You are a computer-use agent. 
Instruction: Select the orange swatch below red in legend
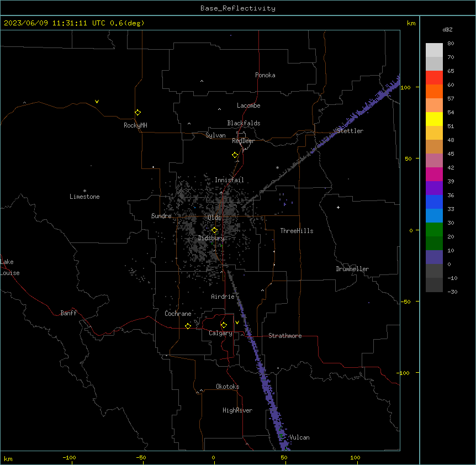[434, 91]
